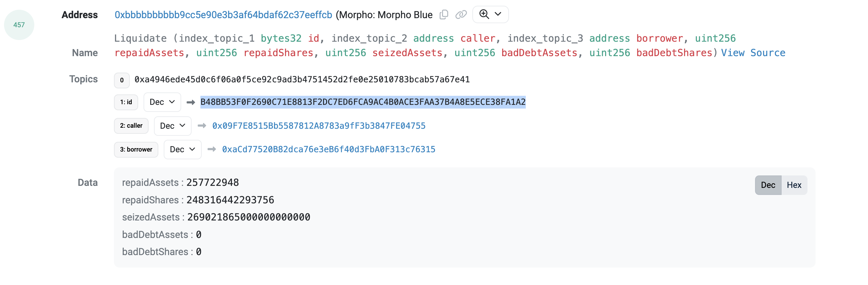Open the Dec dropdown for the borrower topic
Screen dimensions: 868x285
pyautogui.click(x=182, y=149)
